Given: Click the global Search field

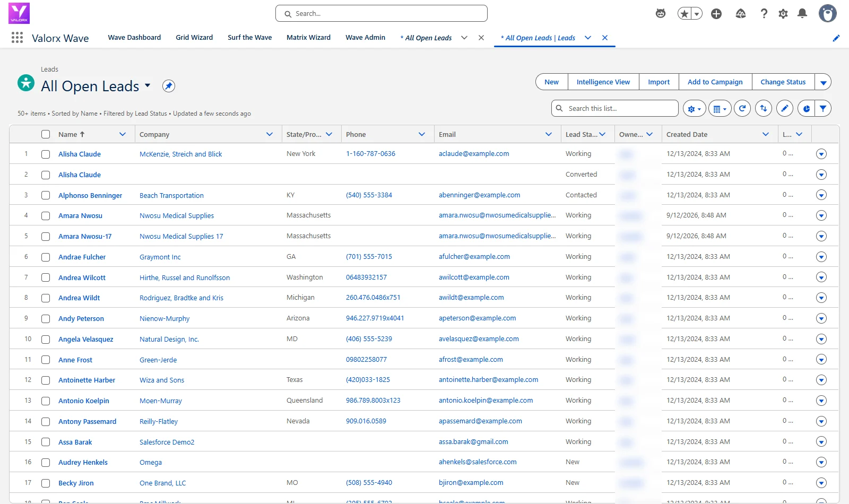Looking at the screenshot, I should click(x=382, y=13).
